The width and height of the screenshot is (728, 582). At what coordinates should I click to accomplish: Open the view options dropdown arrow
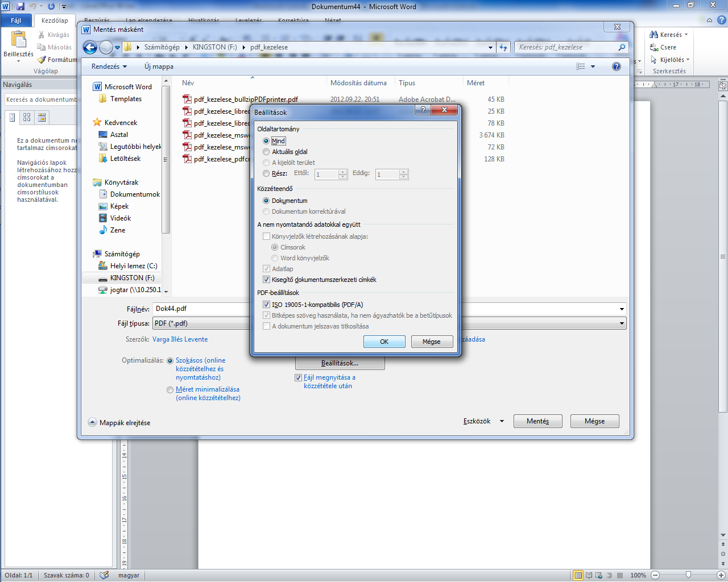pos(593,66)
